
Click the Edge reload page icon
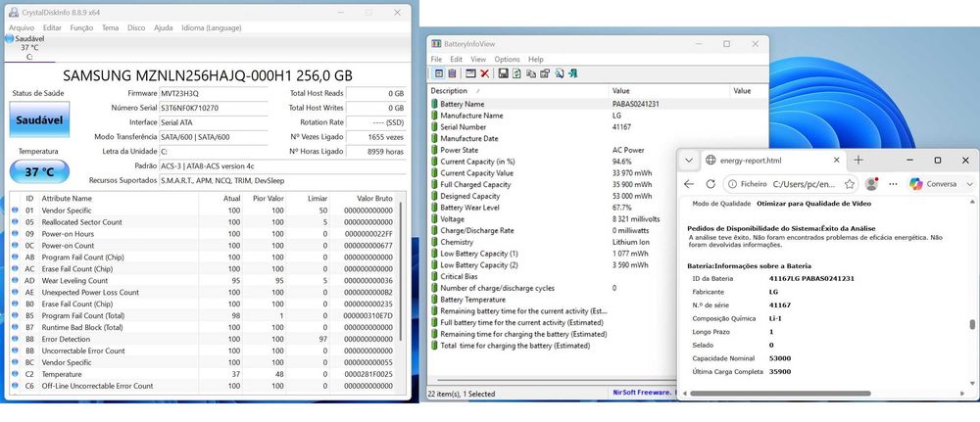[710, 184]
